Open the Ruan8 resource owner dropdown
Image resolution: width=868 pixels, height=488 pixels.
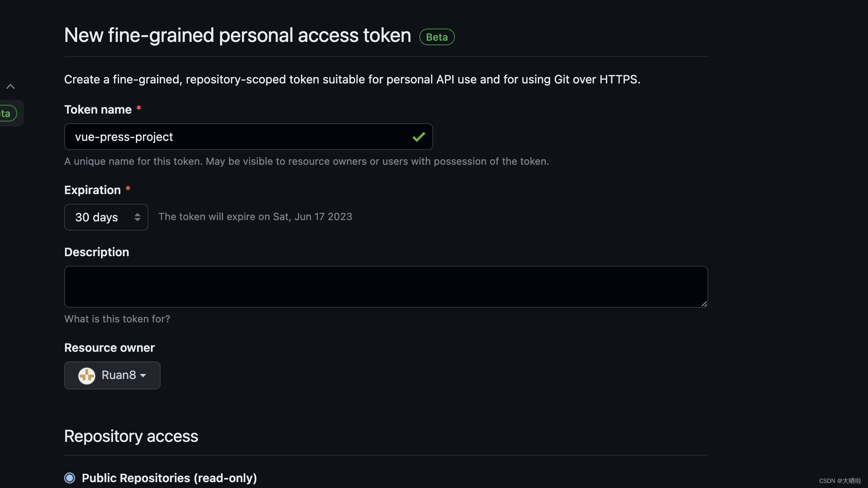point(112,375)
